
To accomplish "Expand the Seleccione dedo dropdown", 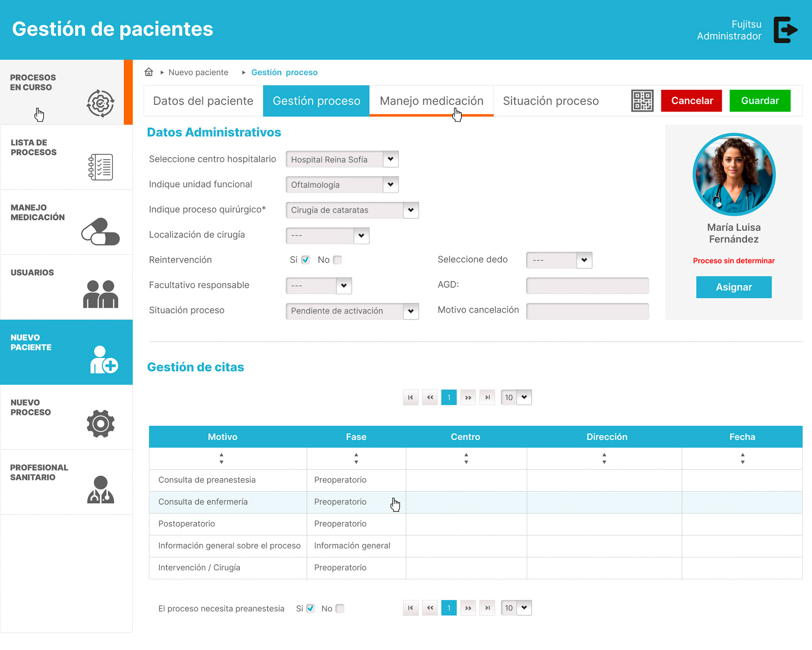I will (584, 260).
